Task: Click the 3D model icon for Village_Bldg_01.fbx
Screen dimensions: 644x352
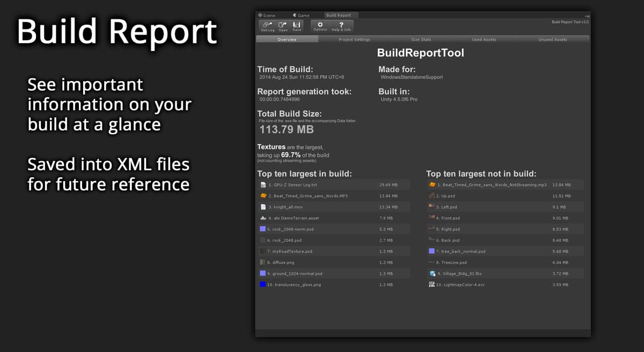Action: [431, 274]
